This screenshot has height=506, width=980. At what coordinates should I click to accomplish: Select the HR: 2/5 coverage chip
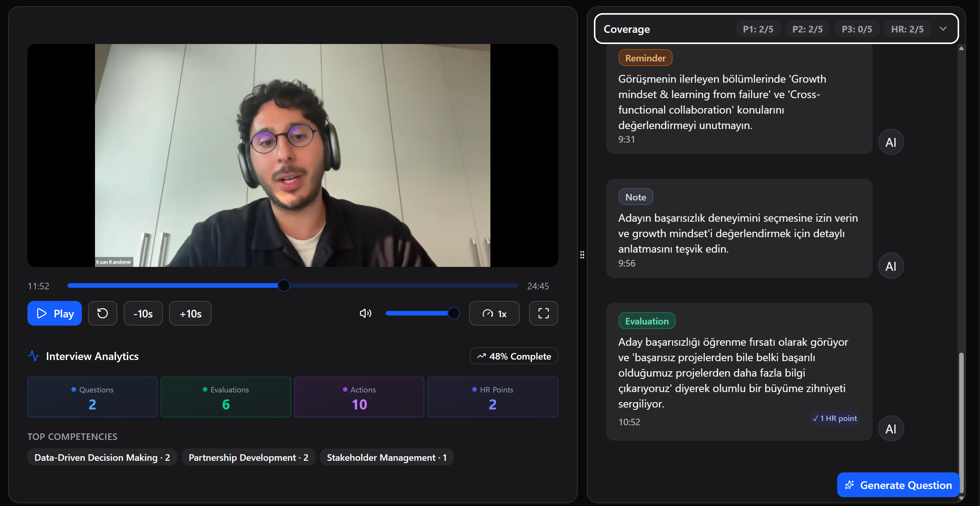click(x=907, y=29)
